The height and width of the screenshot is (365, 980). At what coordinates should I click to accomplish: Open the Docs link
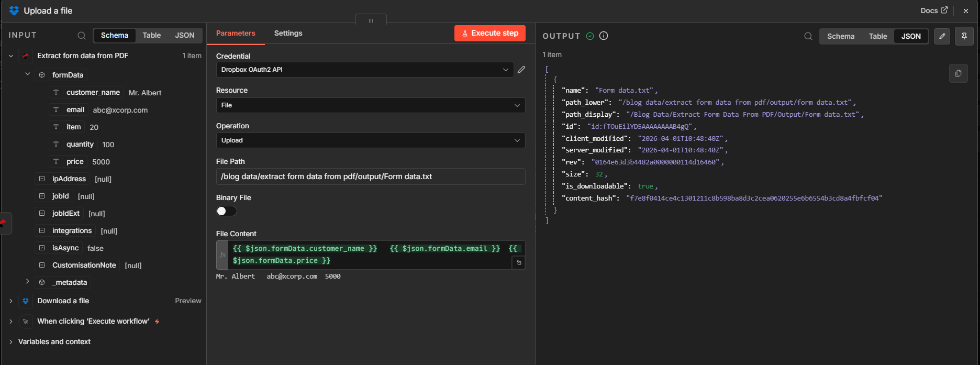tap(933, 10)
